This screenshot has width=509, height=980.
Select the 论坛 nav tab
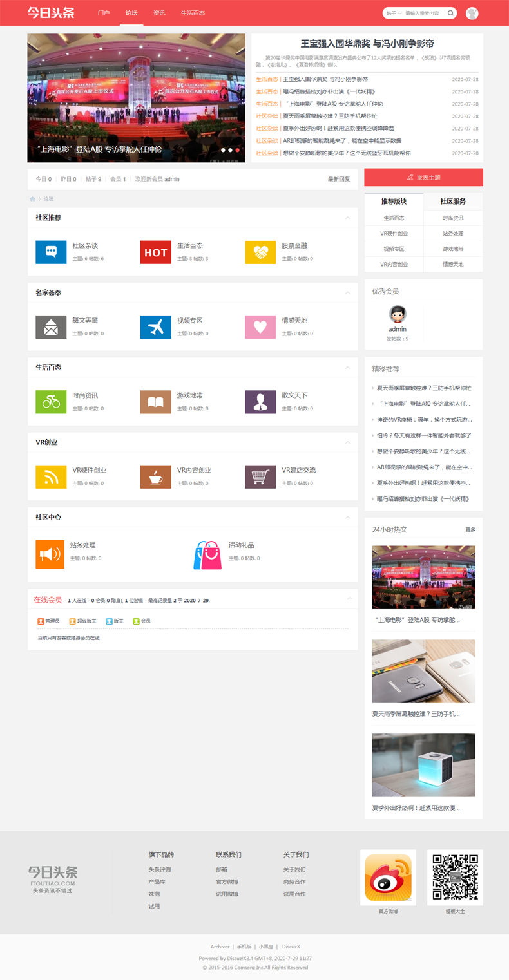131,13
